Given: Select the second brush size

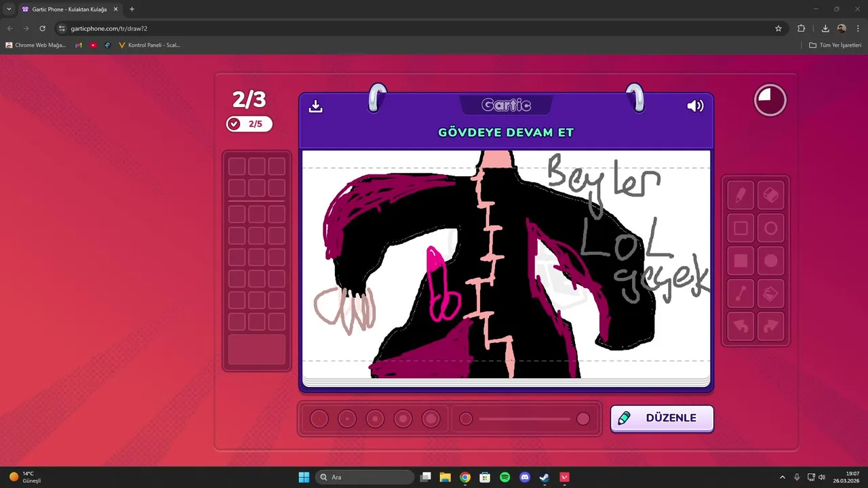Looking at the screenshot, I should point(347,419).
